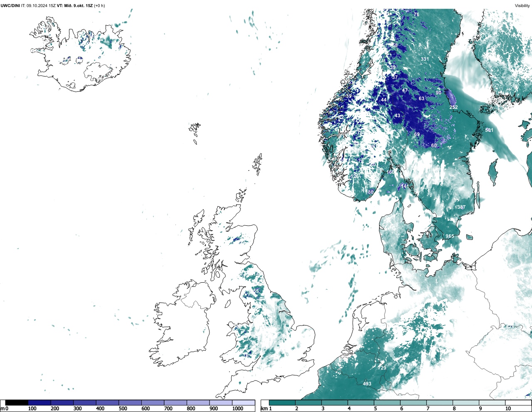Image resolution: width=532 pixels, height=412 pixels.
Task: Click the '58' visibility value on map
Action: point(395,46)
